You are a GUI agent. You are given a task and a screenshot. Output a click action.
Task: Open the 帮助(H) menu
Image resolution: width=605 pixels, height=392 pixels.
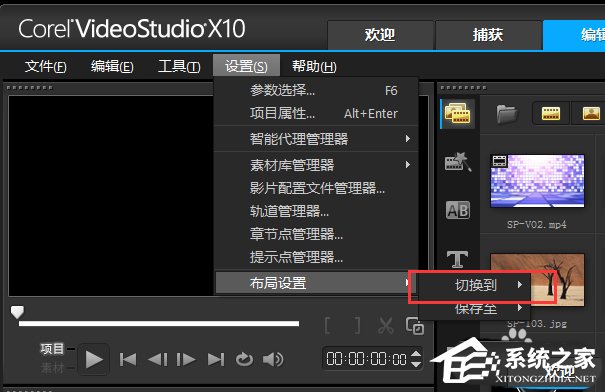pos(314,66)
